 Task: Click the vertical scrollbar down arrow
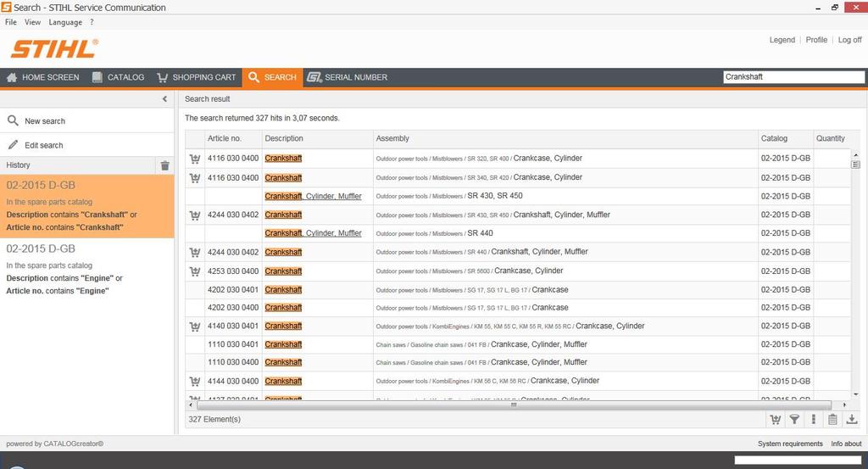pos(855,394)
